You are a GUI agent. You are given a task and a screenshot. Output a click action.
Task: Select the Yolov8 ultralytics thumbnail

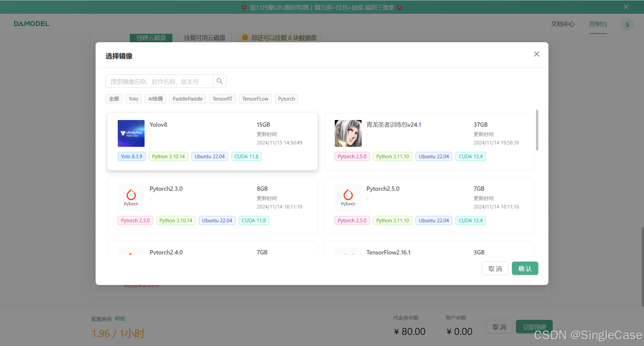pos(131,133)
